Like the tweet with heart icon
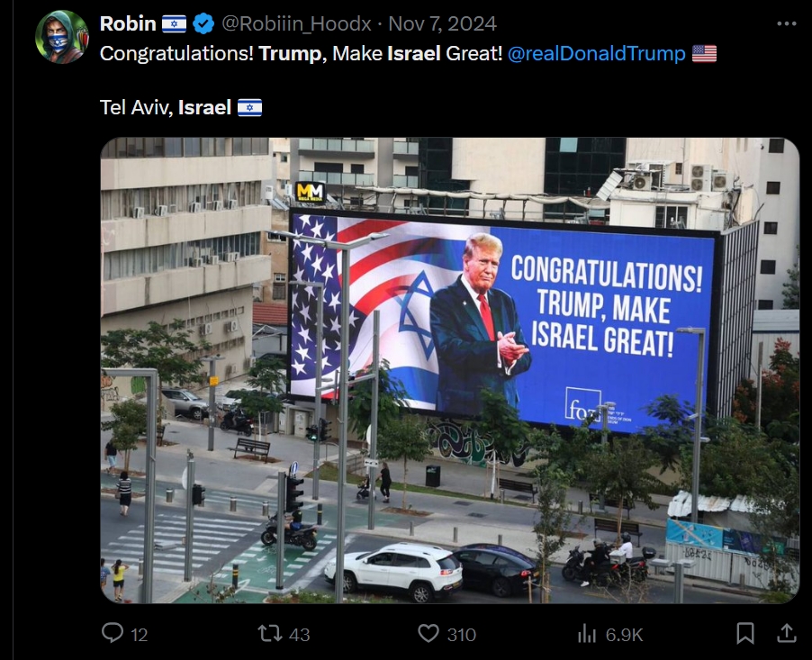The width and height of the screenshot is (812, 660). tap(429, 633)
